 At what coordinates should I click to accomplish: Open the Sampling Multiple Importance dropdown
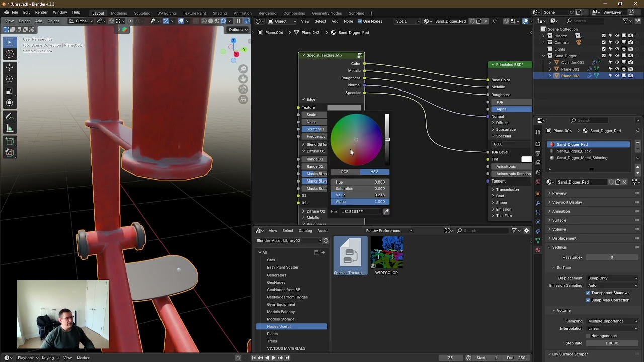[x=613, y=321]
